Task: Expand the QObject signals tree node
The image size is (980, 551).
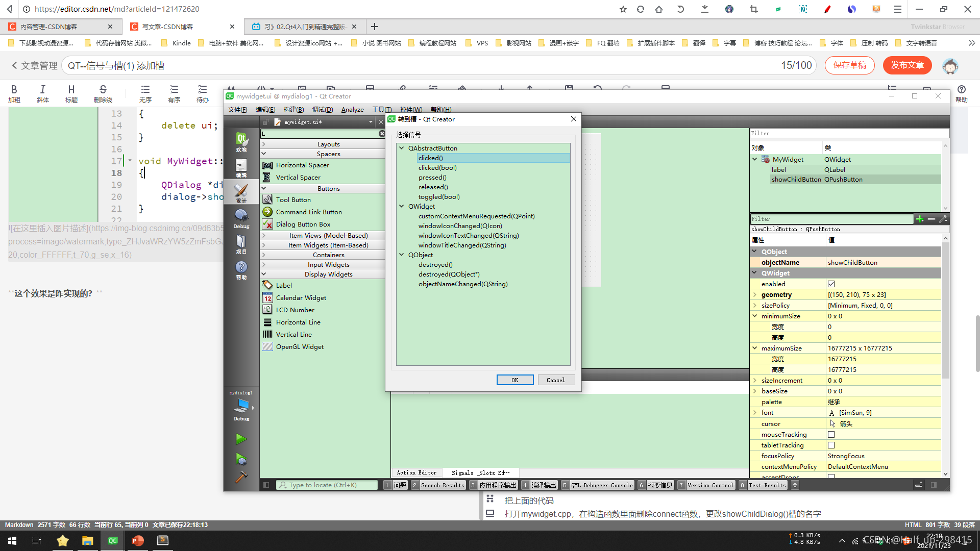Action: 402,254
